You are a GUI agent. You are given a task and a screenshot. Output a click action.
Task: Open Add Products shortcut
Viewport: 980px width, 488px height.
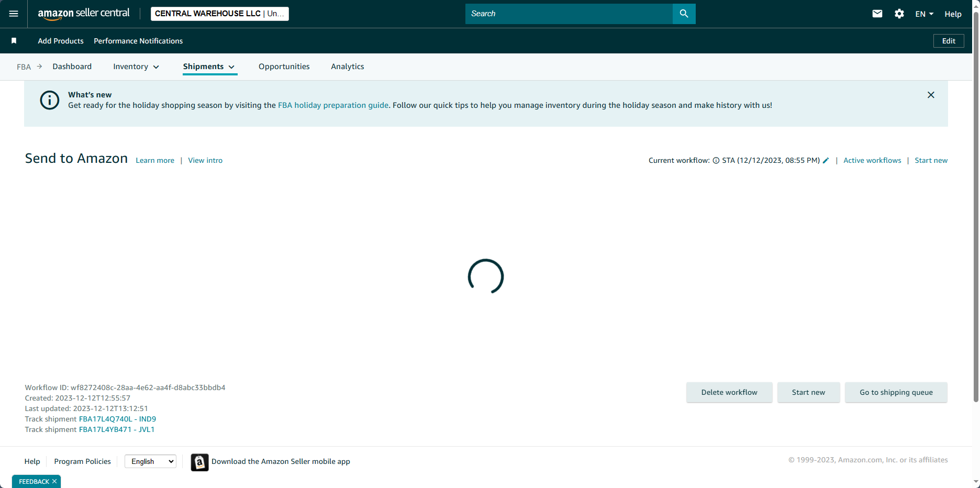coord(61,41)
